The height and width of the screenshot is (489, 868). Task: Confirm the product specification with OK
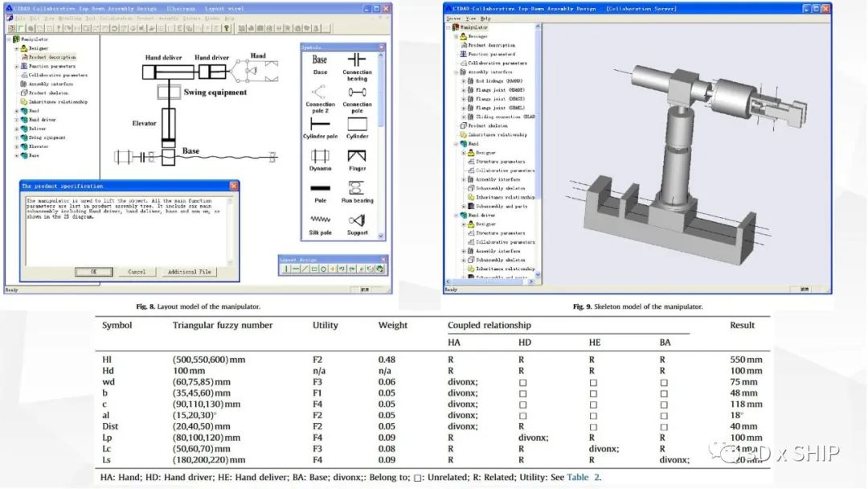[93, 272]
